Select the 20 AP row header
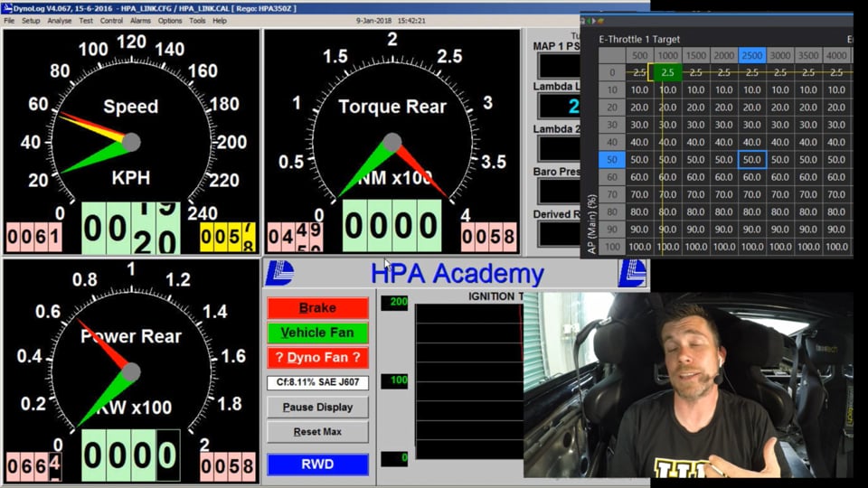The image size is (868, 488). [612, 108]
